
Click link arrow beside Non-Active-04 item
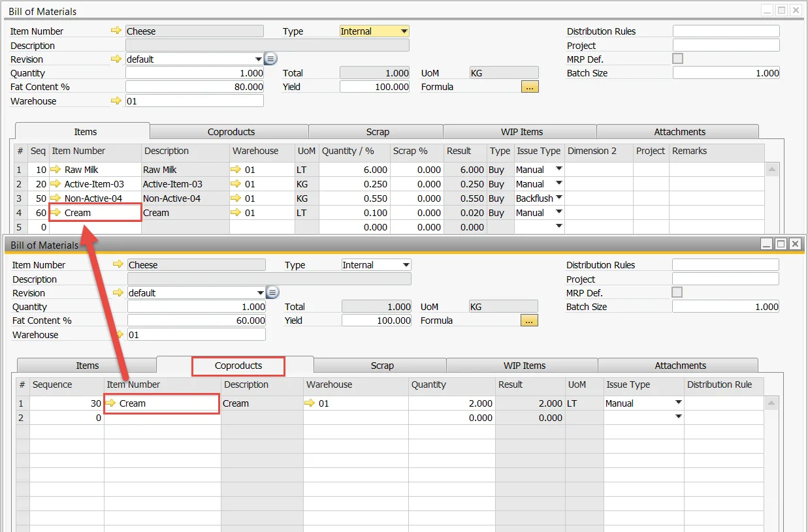click(57, 198)
